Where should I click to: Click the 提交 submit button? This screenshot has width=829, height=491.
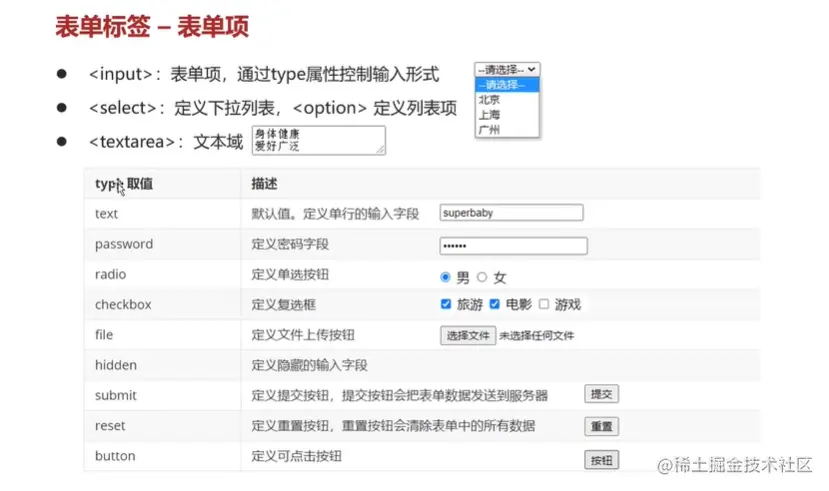[x=602, y=394]
